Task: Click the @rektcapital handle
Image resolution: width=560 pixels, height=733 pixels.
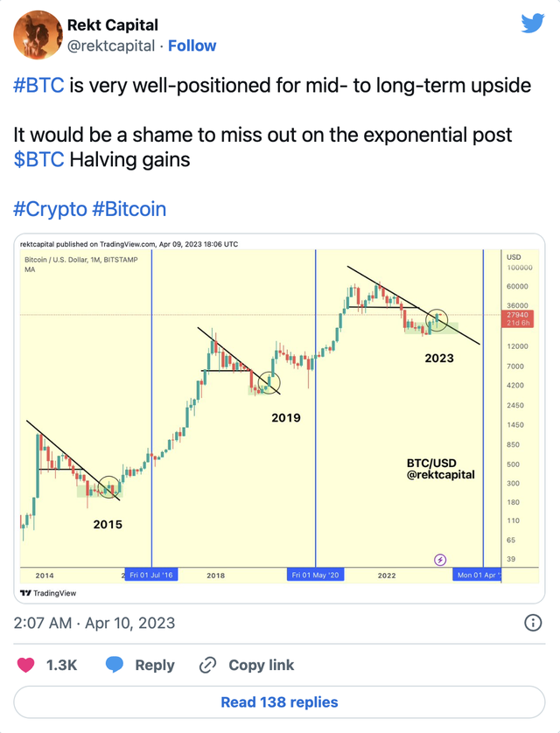Action: (x=111, y=45)
